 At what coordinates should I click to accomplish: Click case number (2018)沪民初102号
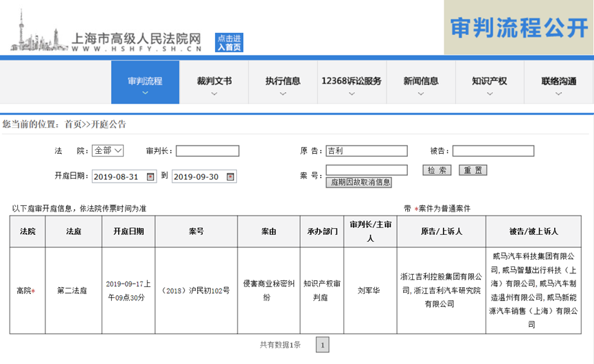[x=196, y=291]
